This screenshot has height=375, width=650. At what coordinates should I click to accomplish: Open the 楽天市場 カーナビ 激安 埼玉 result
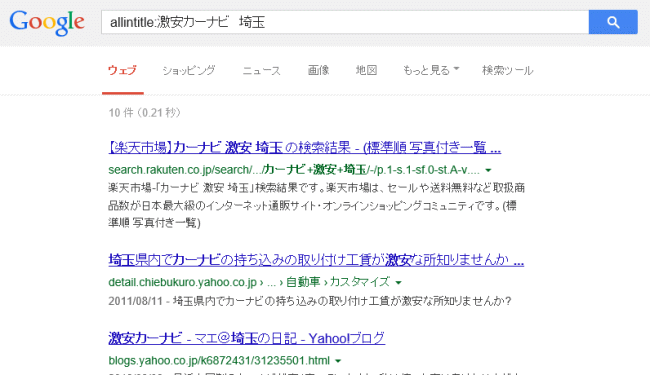[305, 148]
